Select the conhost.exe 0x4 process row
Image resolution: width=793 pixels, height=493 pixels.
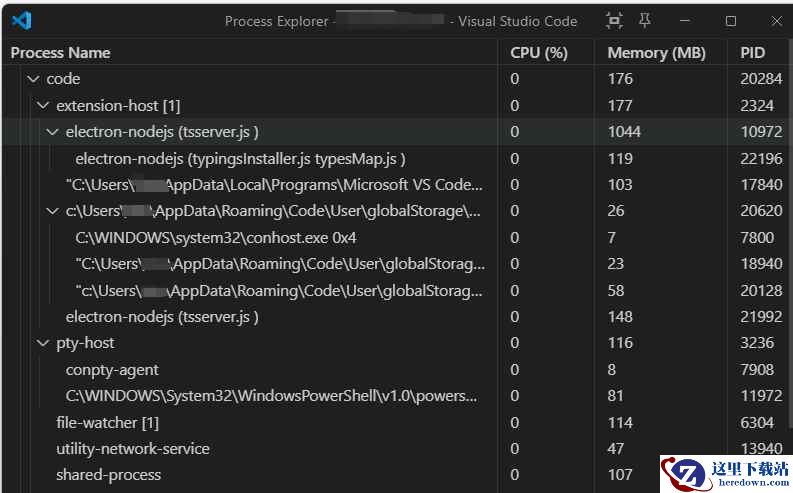[215, 238]
